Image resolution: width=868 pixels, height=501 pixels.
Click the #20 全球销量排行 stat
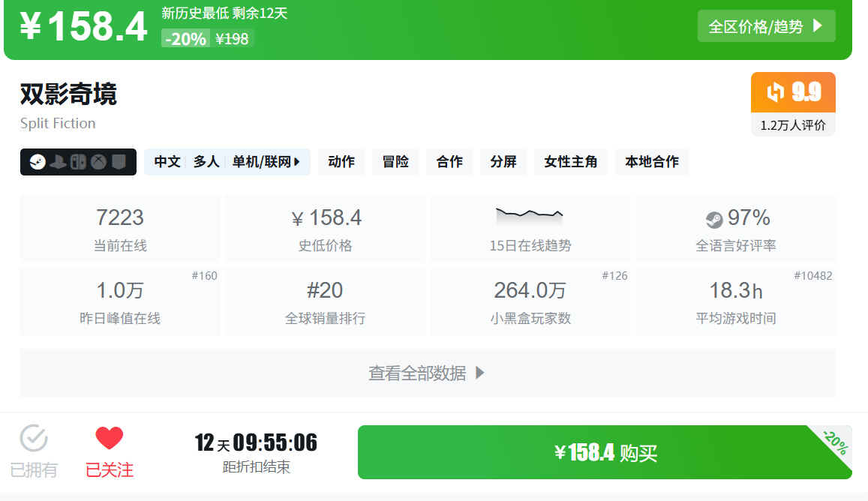pos(326,301)
